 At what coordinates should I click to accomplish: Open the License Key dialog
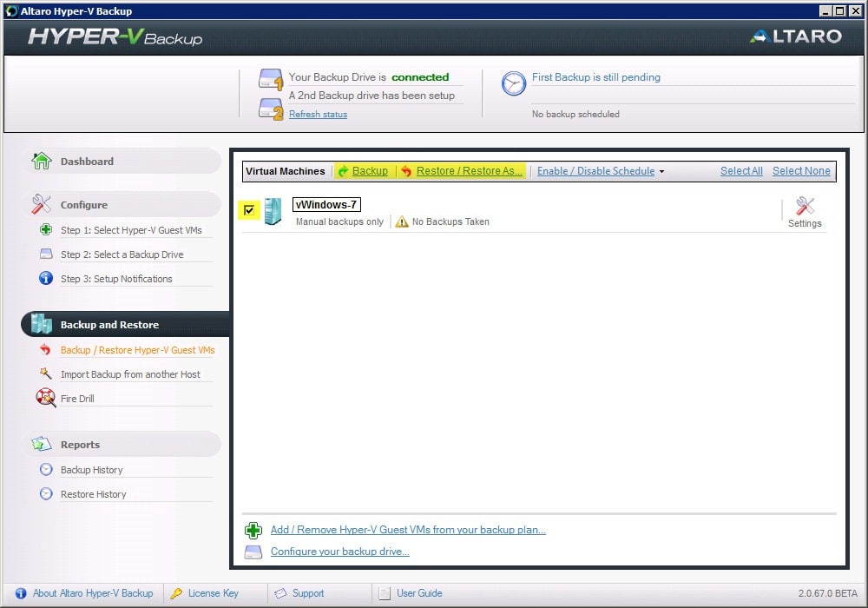point(214,593)
